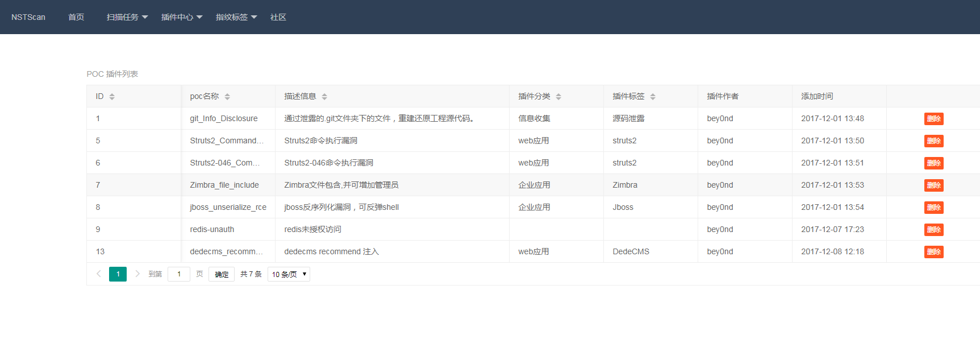This screenshot has width=980, height=339.
Task: Go to 首页 in navigation bar
Action: click(x=76, y=17)
